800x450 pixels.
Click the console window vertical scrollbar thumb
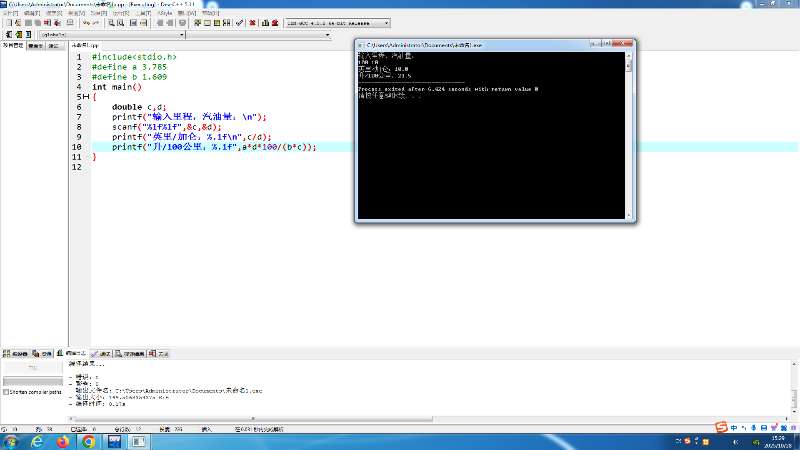tap(629, 65)
